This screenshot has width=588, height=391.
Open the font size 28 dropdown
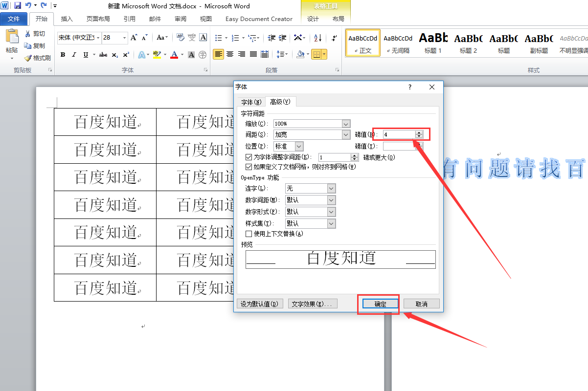tap(125, 38)
